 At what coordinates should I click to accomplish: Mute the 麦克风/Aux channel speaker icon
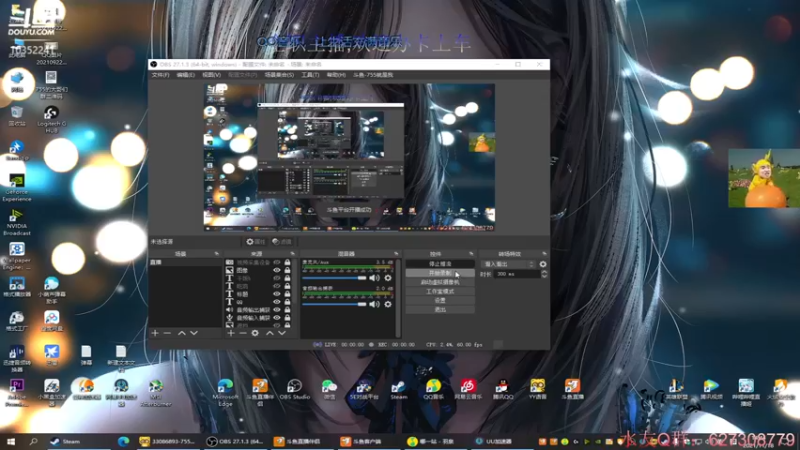coord(374,278)
